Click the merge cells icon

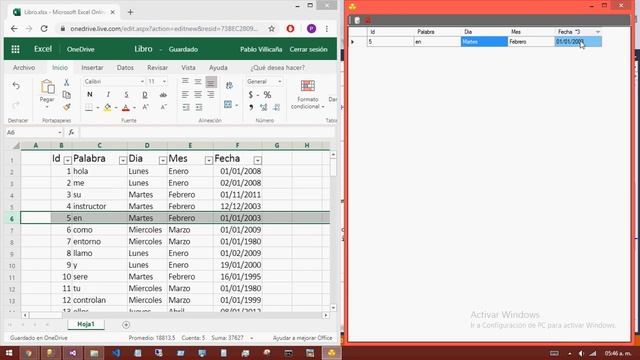(228, 105)
